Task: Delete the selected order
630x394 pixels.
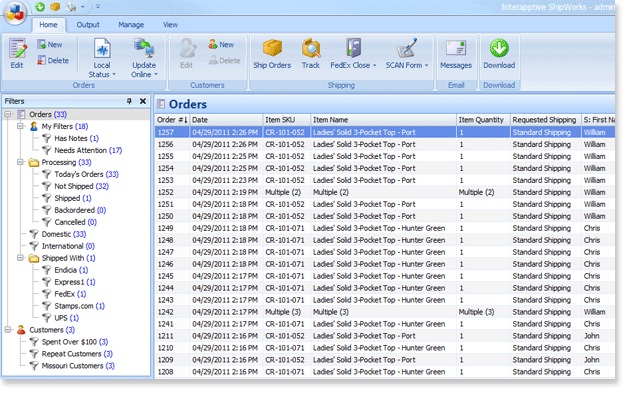Action: click(x=53, y=60)
